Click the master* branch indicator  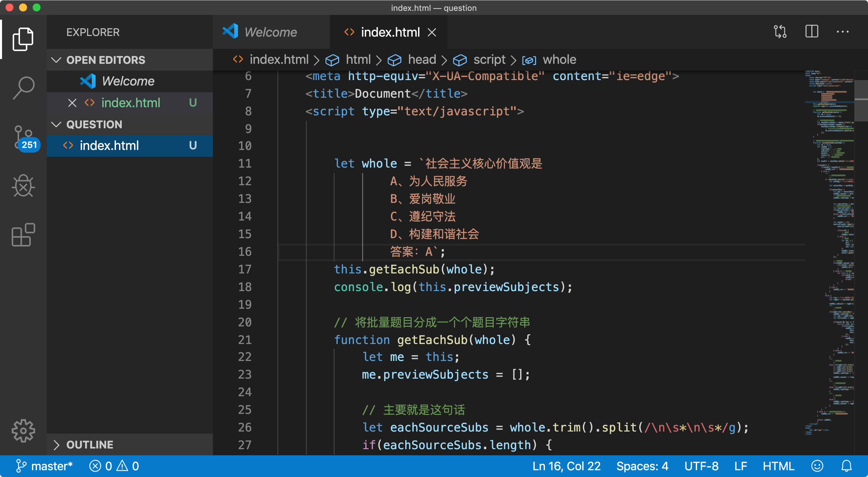coord(44,466)
